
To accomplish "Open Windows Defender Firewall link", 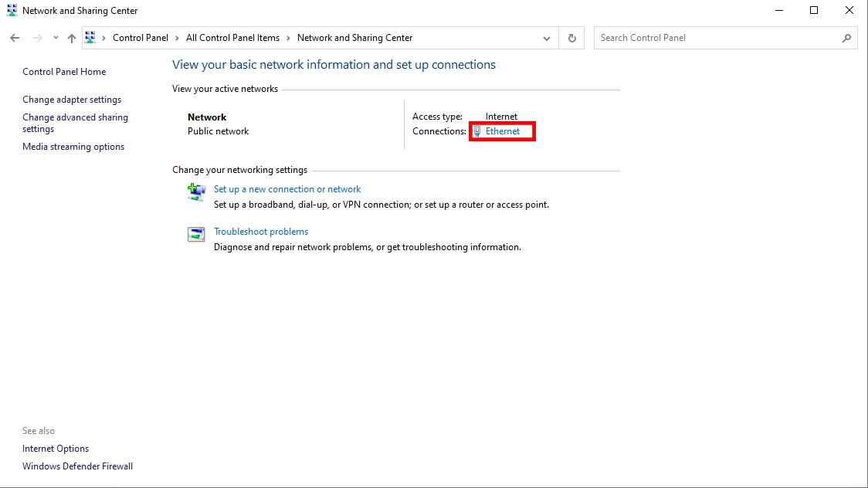I will click(77, 466).
